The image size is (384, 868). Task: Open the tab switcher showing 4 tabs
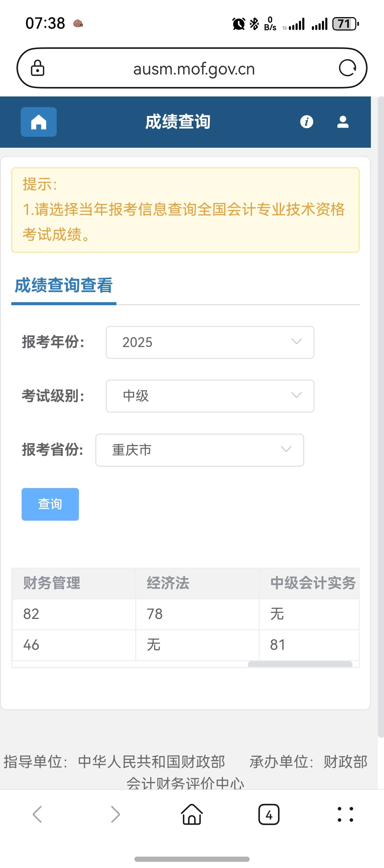point(268,814)
